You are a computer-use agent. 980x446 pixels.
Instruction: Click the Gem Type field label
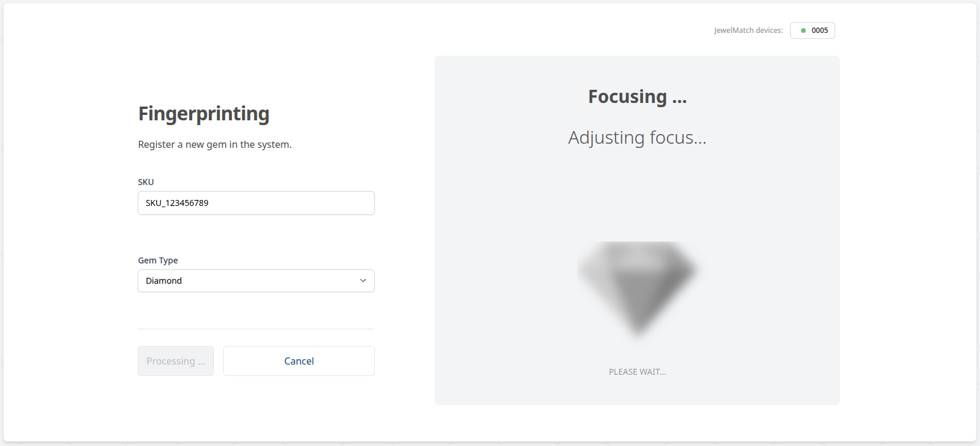pos(157,260)
